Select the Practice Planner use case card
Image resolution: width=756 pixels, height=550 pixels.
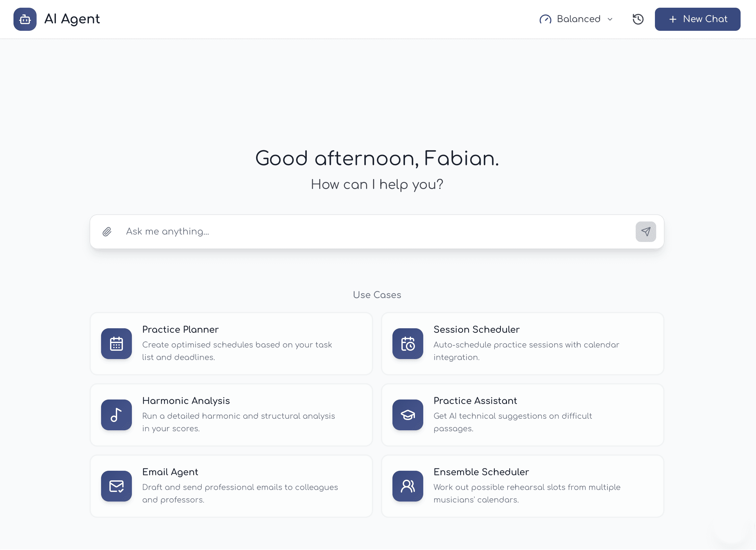231,344
